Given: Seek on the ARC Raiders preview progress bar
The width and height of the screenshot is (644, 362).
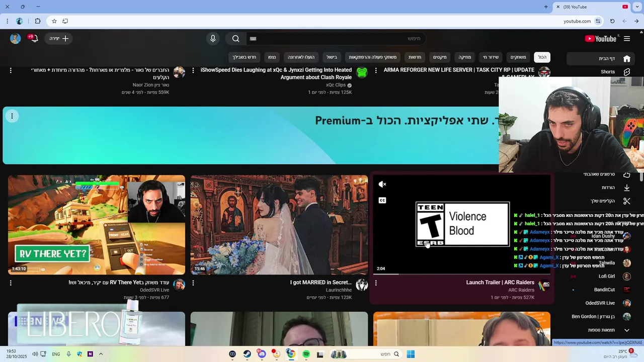Looking at the screenshot, I should click(x=461, y=274).
